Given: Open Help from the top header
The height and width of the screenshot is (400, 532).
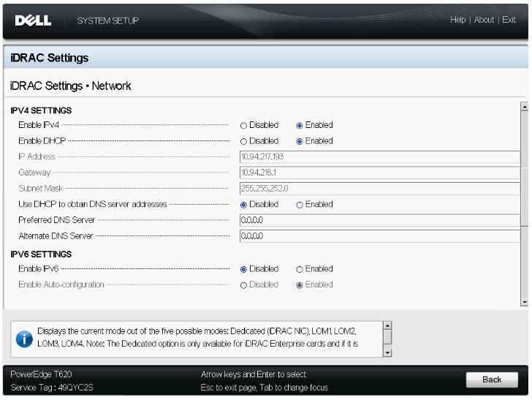Looking at the screenshot, I should coord(457,20).
